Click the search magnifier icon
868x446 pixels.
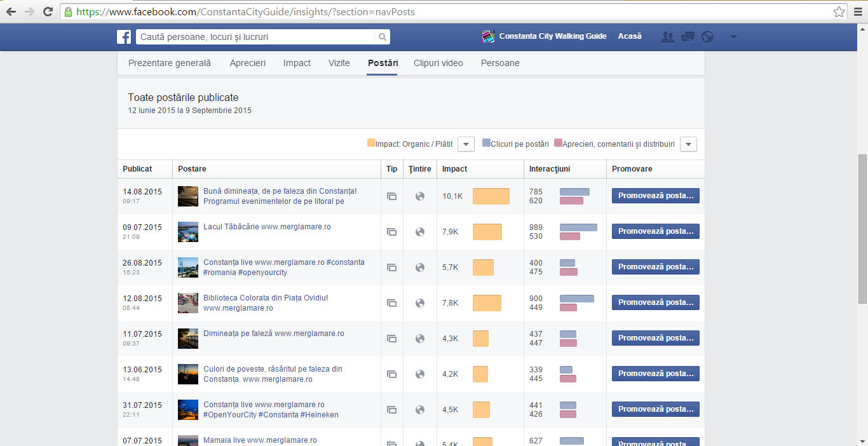pos(383,37)
